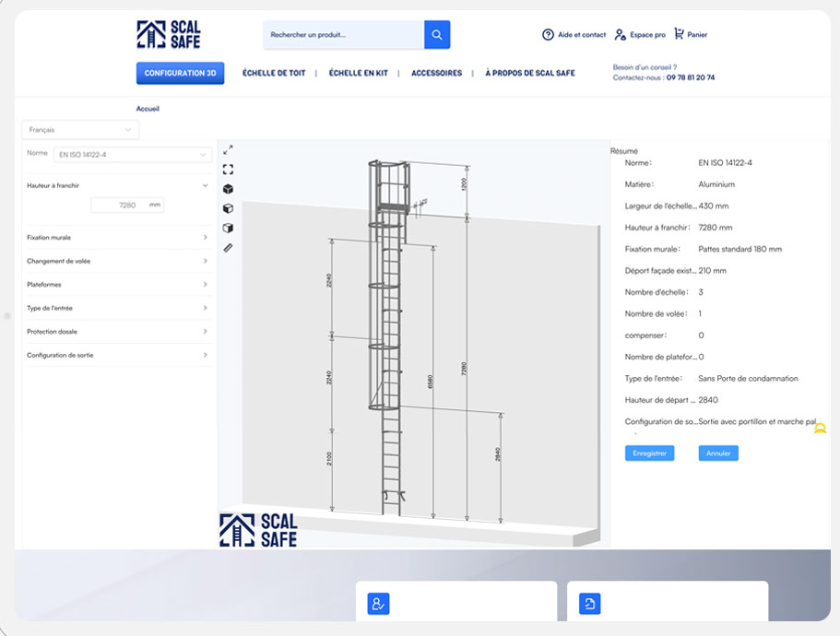Select the full screen expand icon above the viewer
The height and width of the screenshot is (636, 840).
pyautogui.click(x=229, y=148)
